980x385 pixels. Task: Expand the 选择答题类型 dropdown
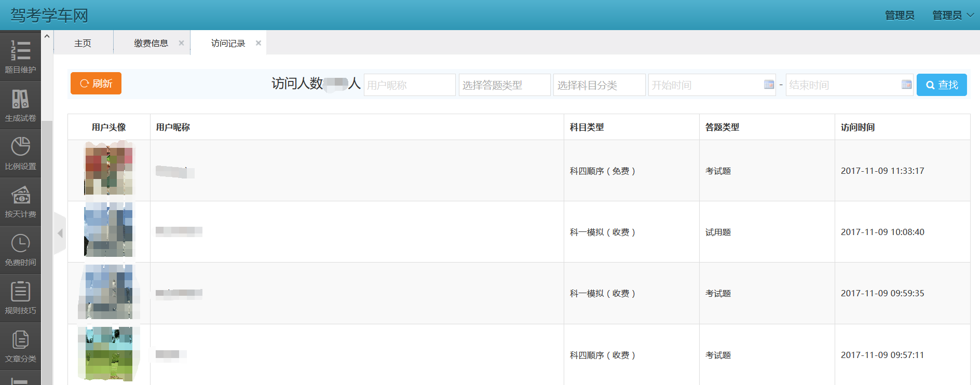click(504, 85)
